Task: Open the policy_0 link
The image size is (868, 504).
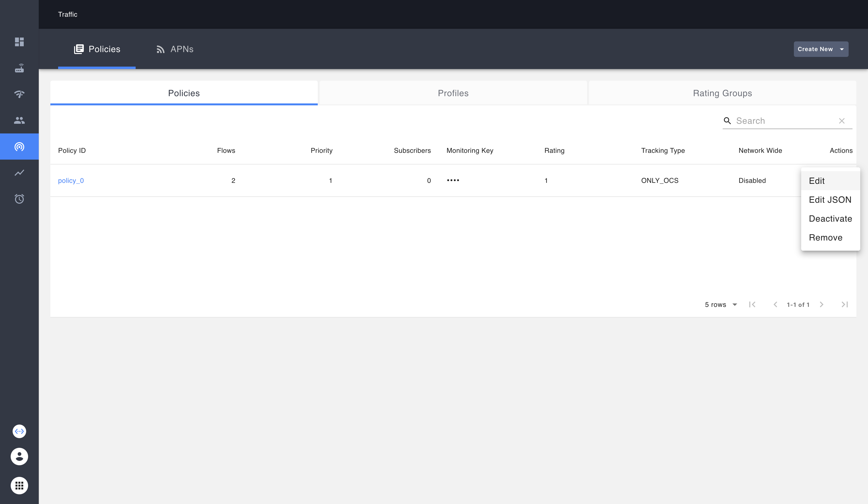Action: click(x=71, y=180)
